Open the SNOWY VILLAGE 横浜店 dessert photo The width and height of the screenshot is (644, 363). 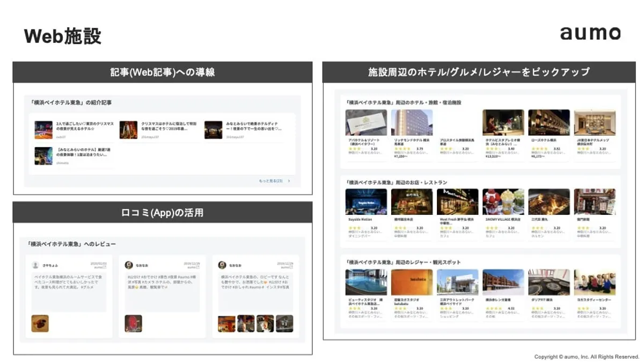(503, 201)
